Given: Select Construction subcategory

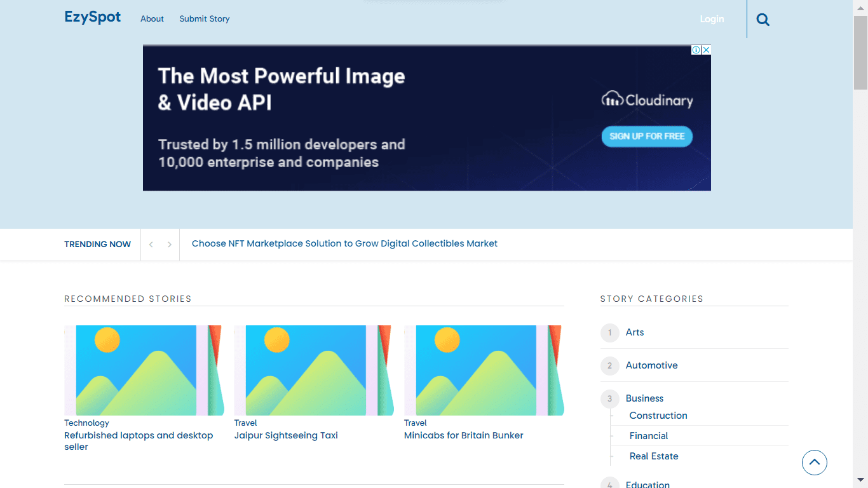Looking at the screenshot, I should pyautogui.click(x=658, y=416).
